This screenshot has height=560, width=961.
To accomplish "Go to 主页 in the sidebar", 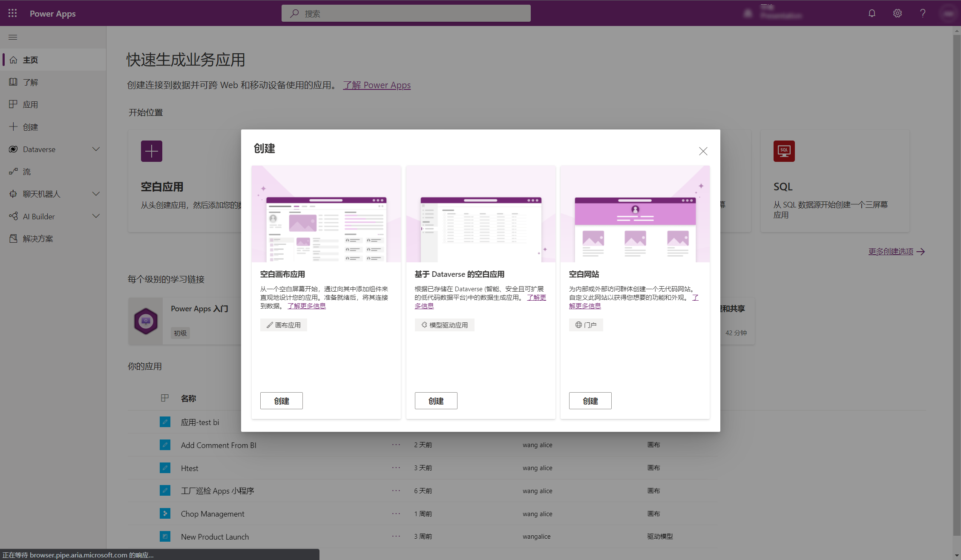I will pyautogui.click(x=53, y=60).
